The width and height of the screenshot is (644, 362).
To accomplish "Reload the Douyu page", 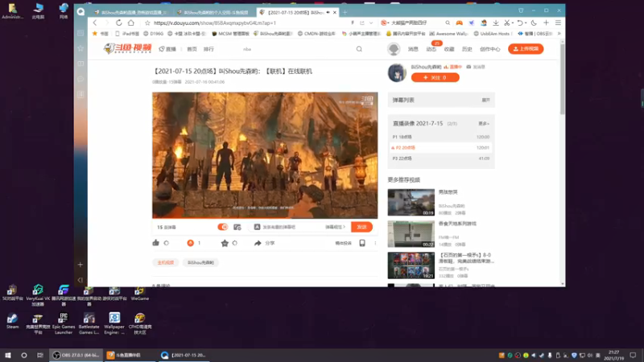I will click(x=118, y=23).
